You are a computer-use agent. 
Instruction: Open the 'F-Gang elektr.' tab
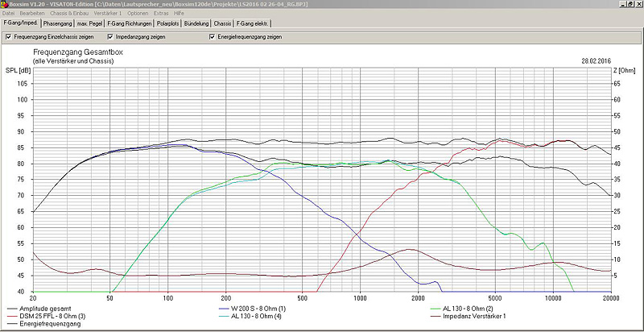(x=251, y=23)
